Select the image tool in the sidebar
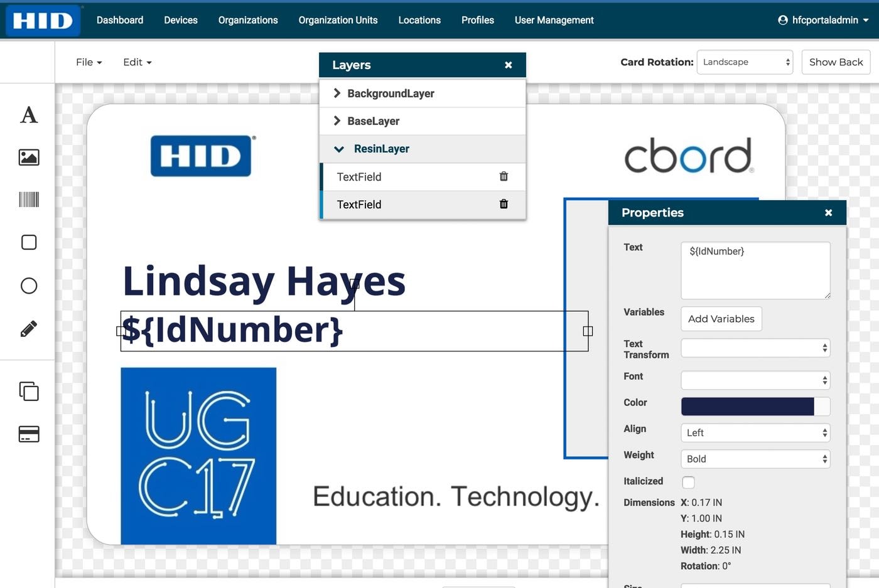 29,157
